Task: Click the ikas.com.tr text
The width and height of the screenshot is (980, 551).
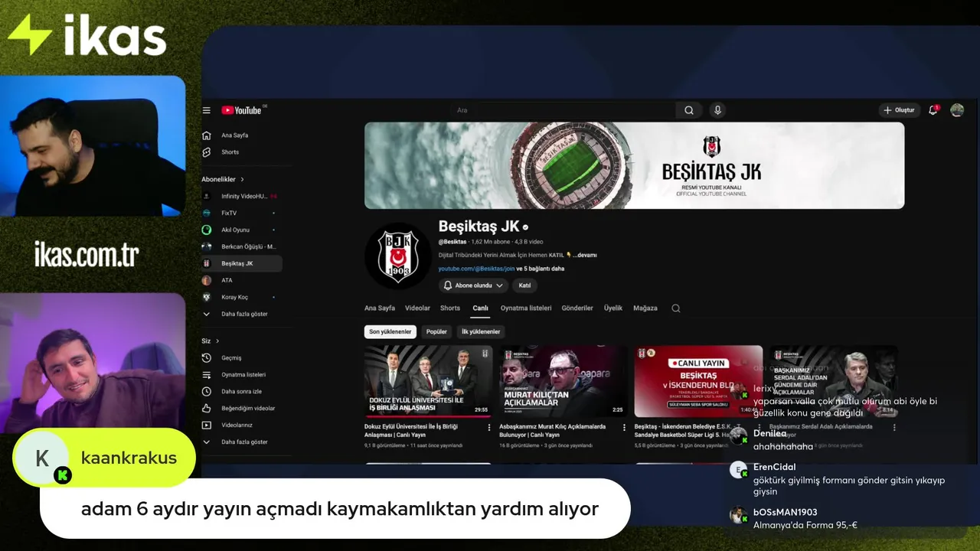Action: (x=87, y=255)
